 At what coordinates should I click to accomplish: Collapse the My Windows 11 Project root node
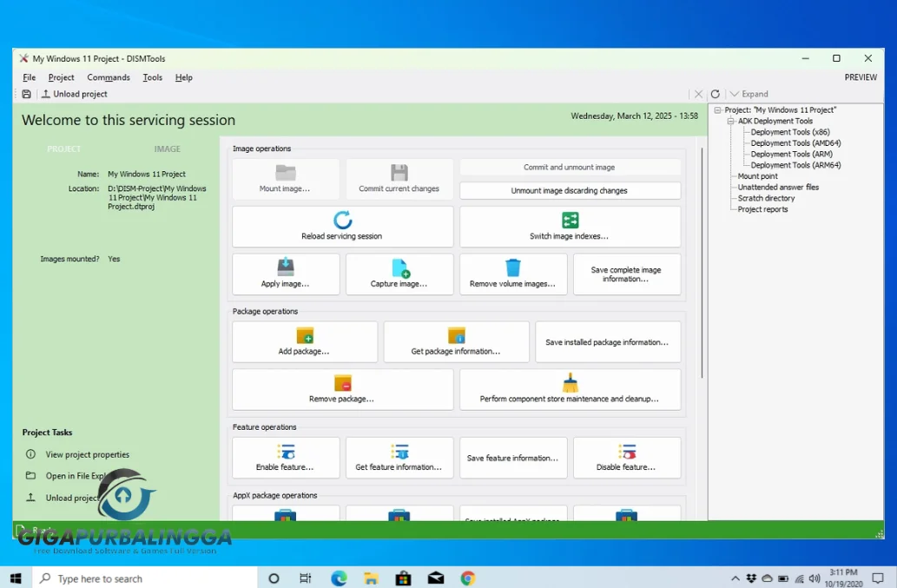717,110
